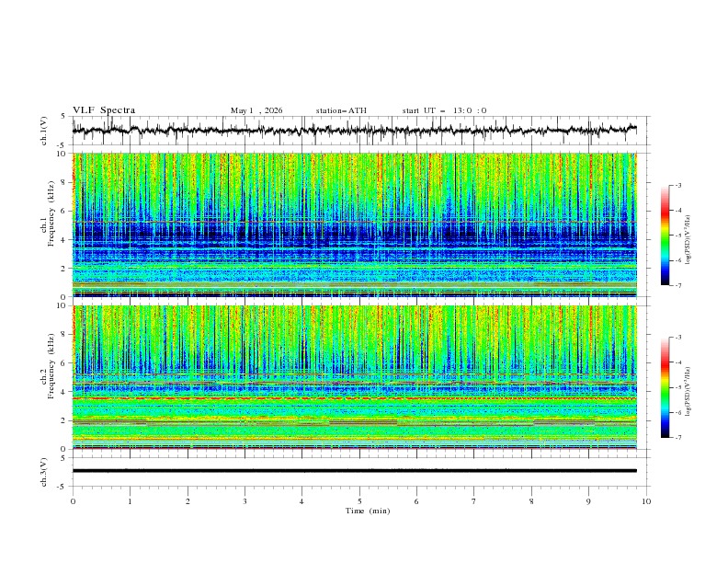Viewport: 728px width, 563px height.
Task: Click the "Time (min)" axis label
Action: click(x=368, y=511)
